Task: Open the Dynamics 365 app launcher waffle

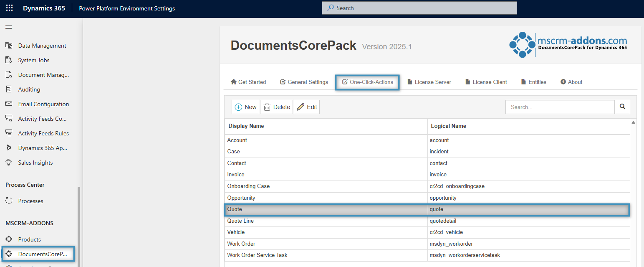Action: pyautogui.click(x=9, y=8)
